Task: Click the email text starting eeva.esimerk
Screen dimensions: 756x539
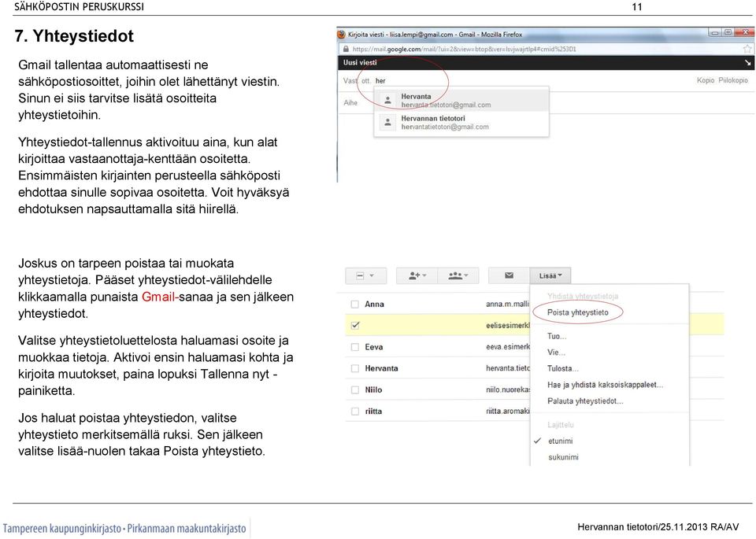Action: coord(507,347)
